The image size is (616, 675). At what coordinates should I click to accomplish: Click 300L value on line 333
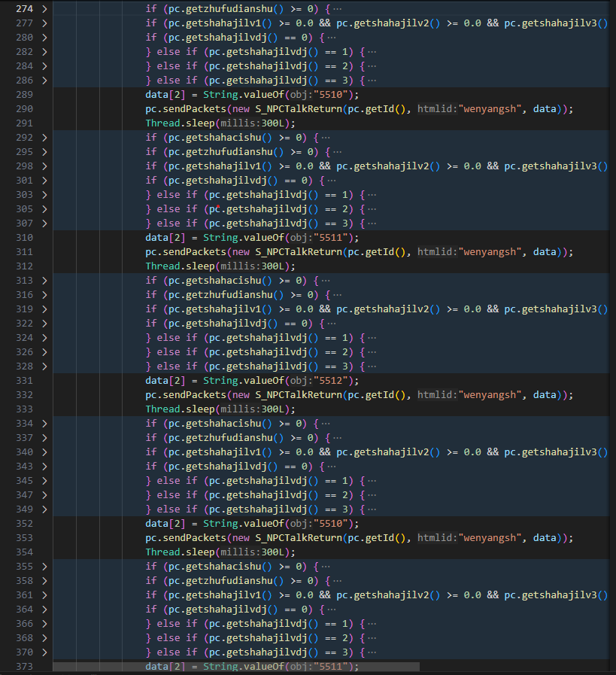(273, 409)
